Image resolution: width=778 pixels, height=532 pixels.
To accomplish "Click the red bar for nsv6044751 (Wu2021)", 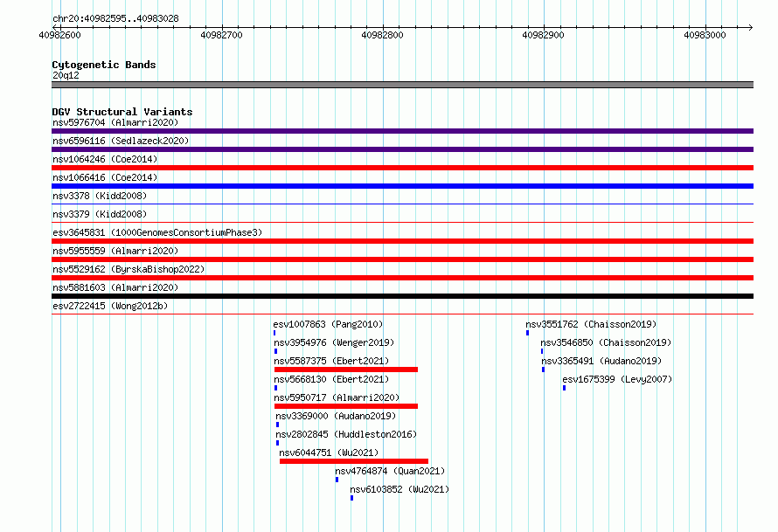I will (354, 461).
